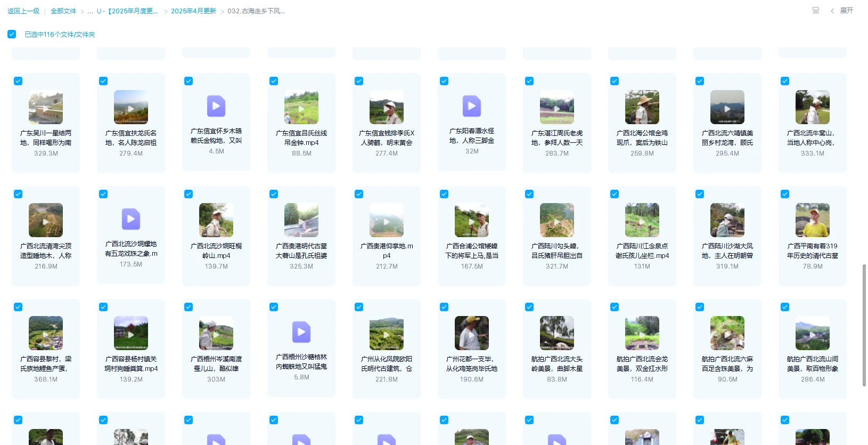Screen dimensions: 868x445
Task: Open thumbnail of 广东信宜吕氏丝线吊金钟.mp4
Action: tap(301, 107)
